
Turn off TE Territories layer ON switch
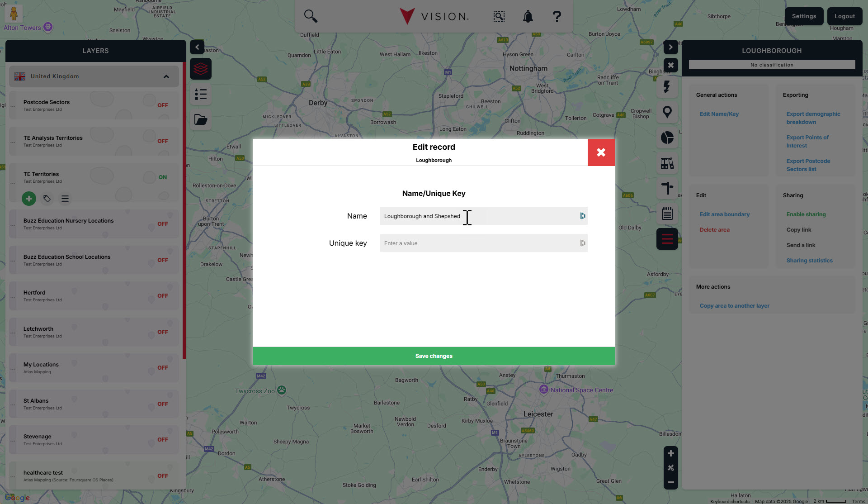163,177
